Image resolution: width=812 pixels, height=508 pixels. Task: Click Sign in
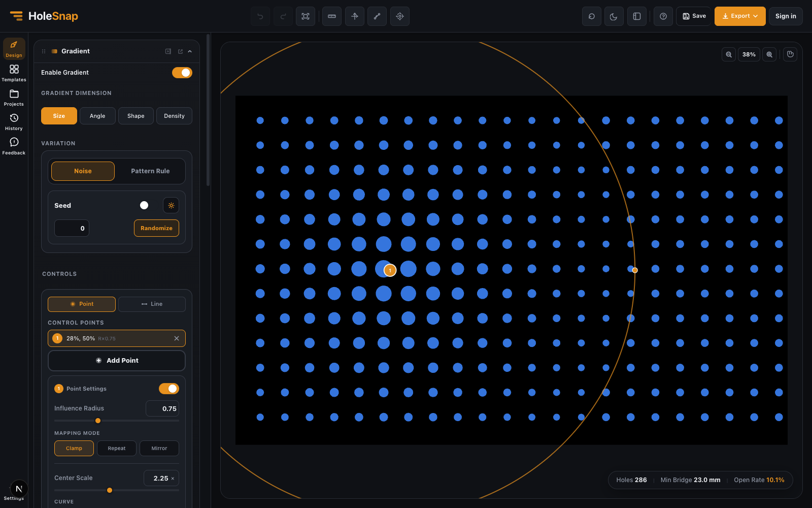tap(786, 16)
